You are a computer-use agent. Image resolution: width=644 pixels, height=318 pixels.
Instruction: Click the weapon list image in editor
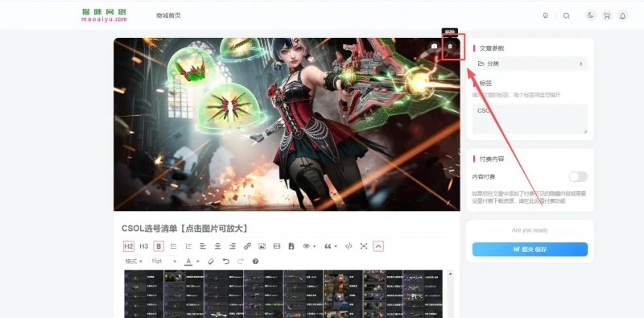pos(283,294)
